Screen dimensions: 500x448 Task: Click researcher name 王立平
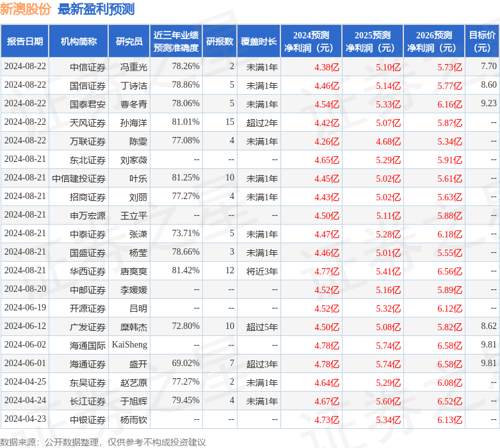[x=134, y=216]
